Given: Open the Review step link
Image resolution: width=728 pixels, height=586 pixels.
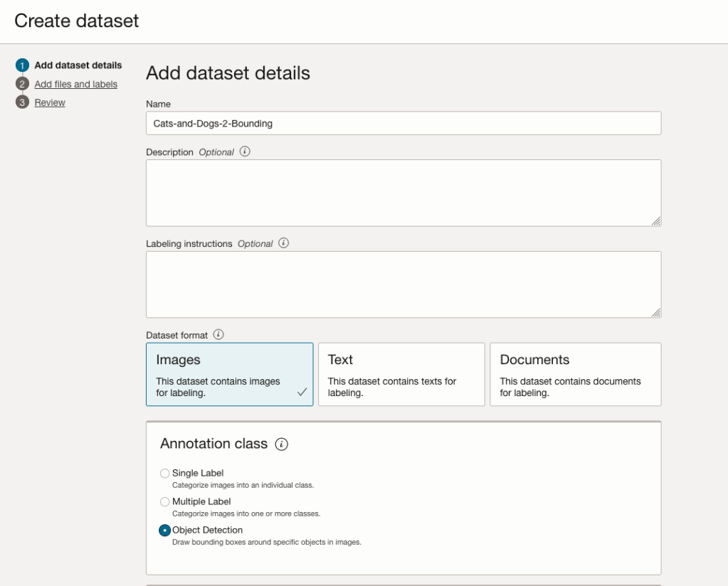Looking at the screenshot, I should pos(50,102).
